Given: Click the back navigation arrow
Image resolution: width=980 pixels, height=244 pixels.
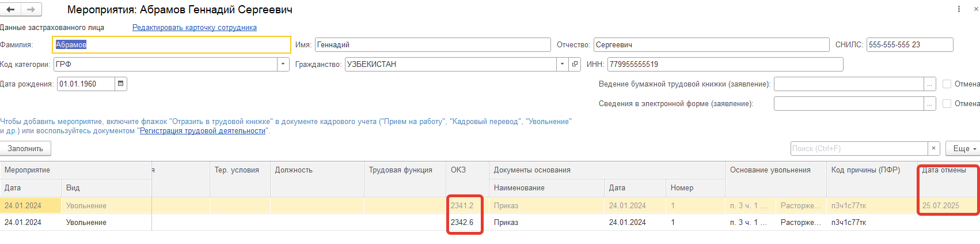Looking at the screenshot, I should click(x=10, y=10).
